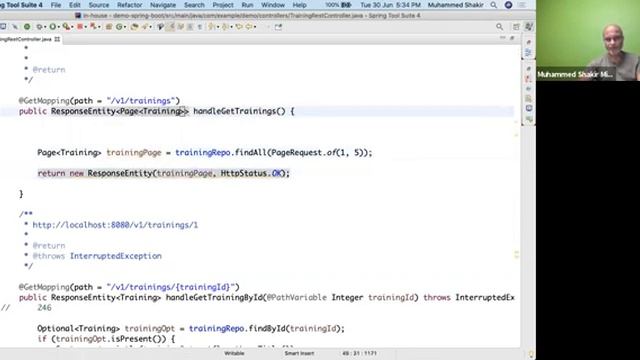Click the date and time in menu bar

390,5
